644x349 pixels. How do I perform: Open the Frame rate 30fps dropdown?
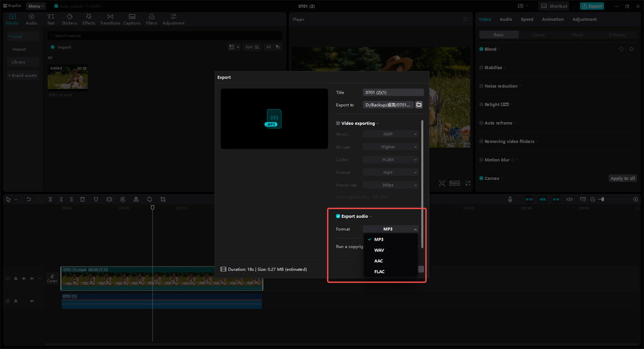(x=390, y=185)
